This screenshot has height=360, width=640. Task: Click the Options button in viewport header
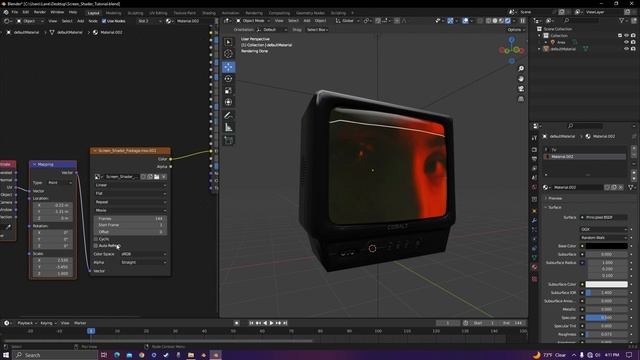click(x=516, y=30)
